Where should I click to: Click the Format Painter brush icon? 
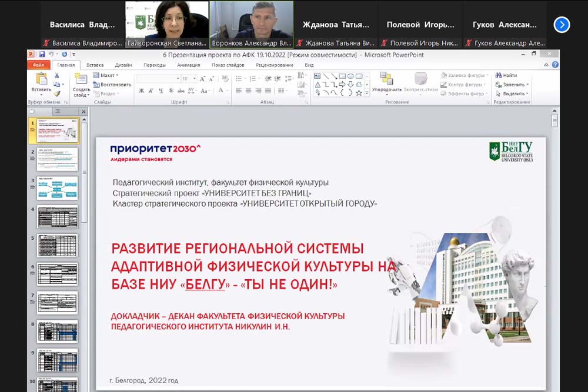coord(57,93)
